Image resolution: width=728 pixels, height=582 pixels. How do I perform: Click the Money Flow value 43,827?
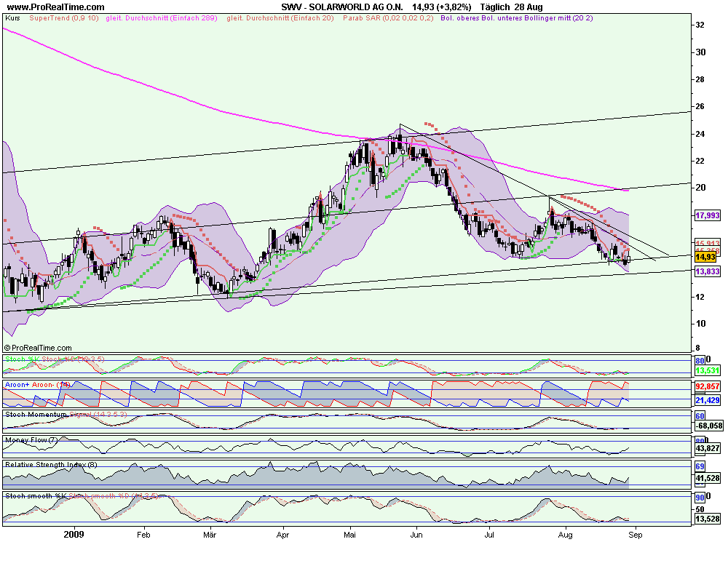pos(707,448)
